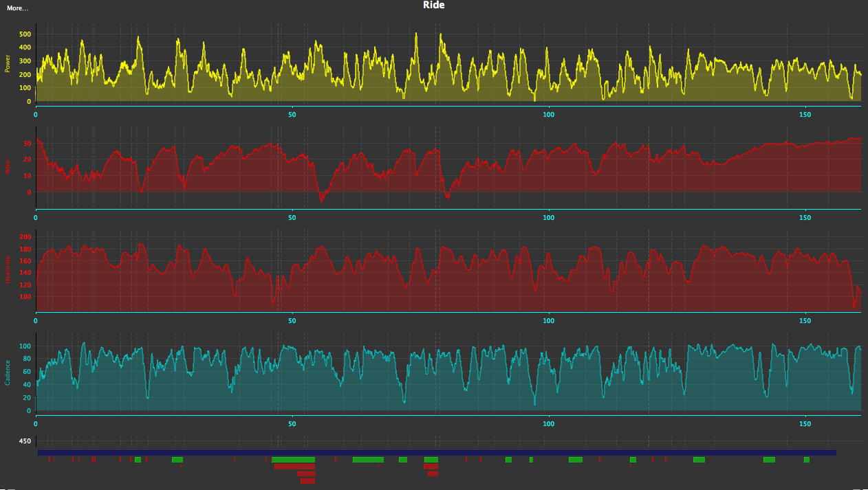Select the blue entire-ride interval bar
The image size is (868, 490).
tap(437, 453)
